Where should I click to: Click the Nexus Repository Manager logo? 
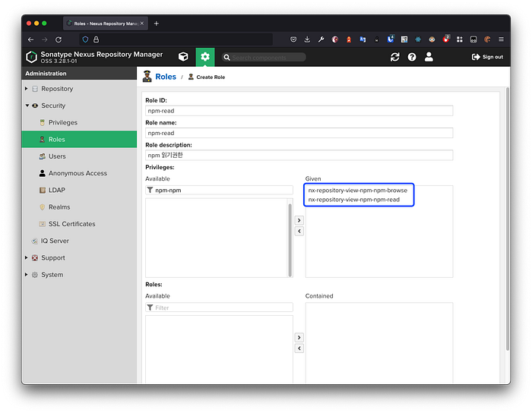point(32,57)
